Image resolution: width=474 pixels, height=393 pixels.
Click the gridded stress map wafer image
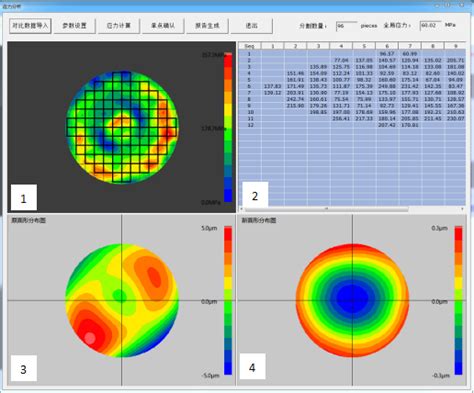[x=122, y=127]
